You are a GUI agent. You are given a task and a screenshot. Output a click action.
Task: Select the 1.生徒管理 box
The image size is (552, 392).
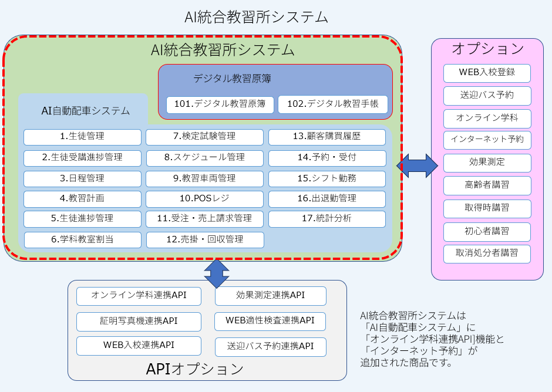coord(82,137)
